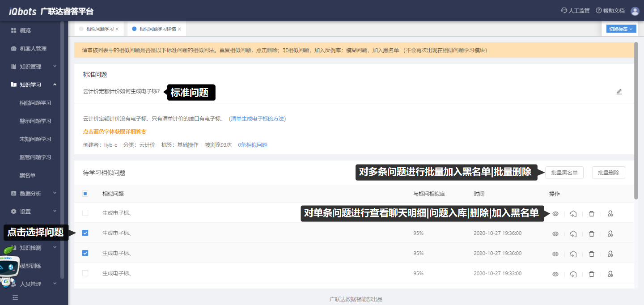This screenshot has width=644, height=305.
Task: Open the 清单生成电子标的方法 link
Action: point(257,119)
